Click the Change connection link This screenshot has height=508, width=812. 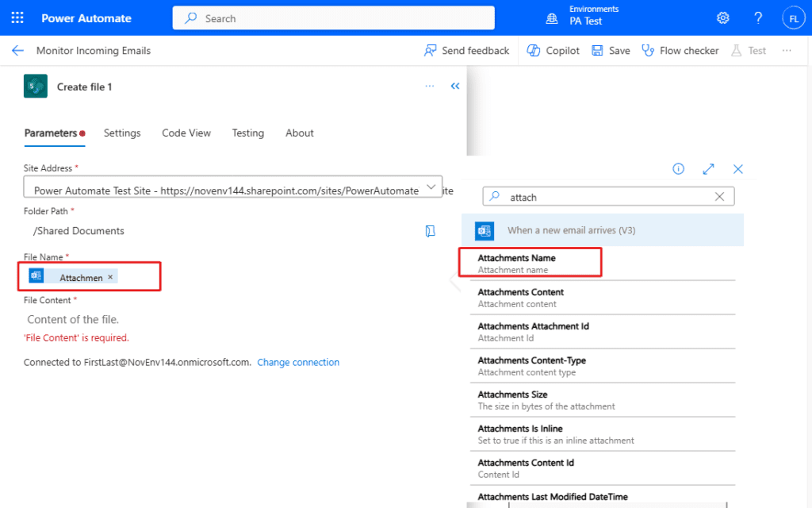tap(298, 363)
